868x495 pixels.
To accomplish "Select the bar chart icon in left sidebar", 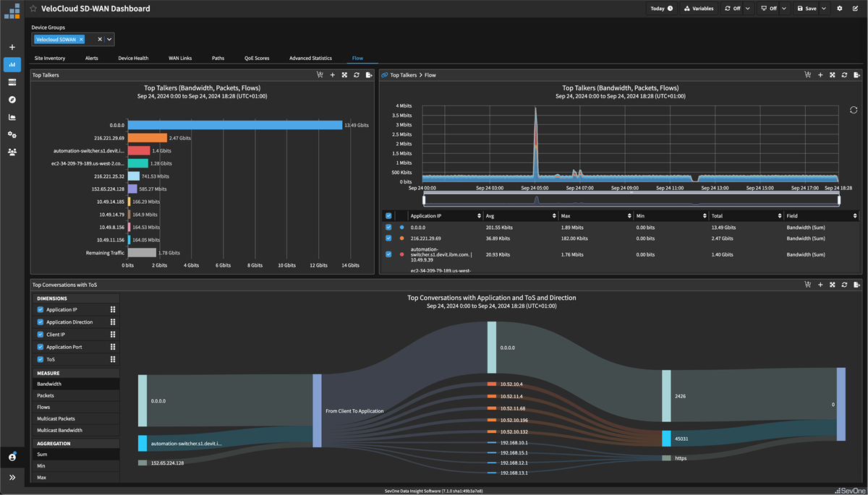I will (12, 64).
